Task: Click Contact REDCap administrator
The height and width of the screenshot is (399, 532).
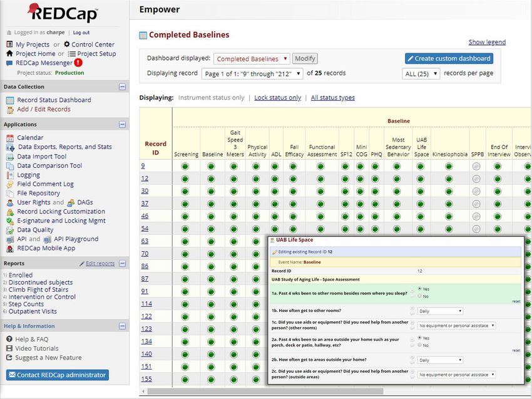Action: (x=58, y=375)
